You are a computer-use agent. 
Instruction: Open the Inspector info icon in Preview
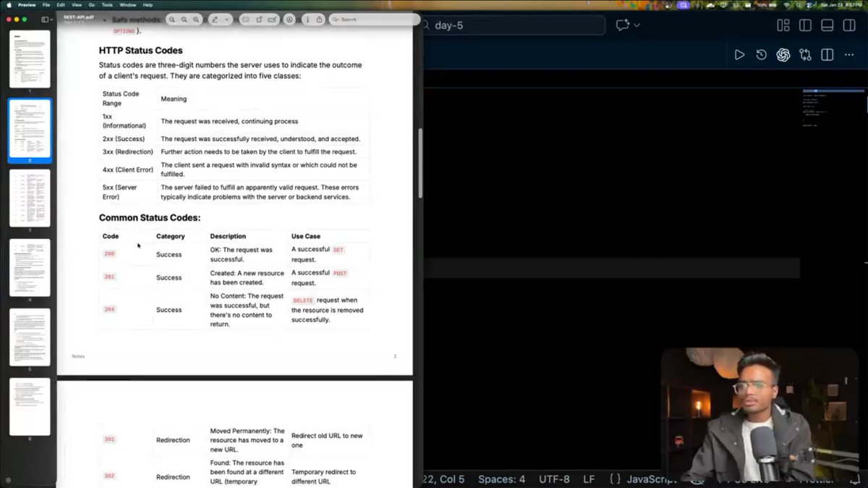307,20
